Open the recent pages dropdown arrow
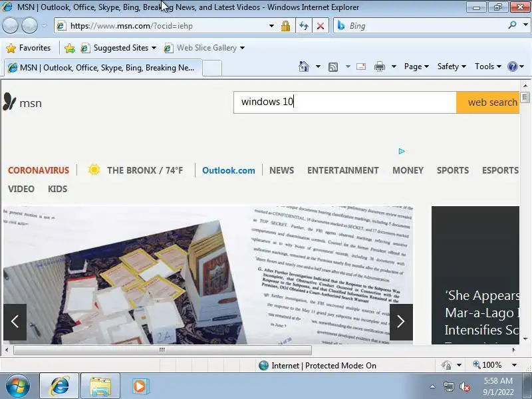The height and width of the screenshot is (399, 532). point(44,26)
